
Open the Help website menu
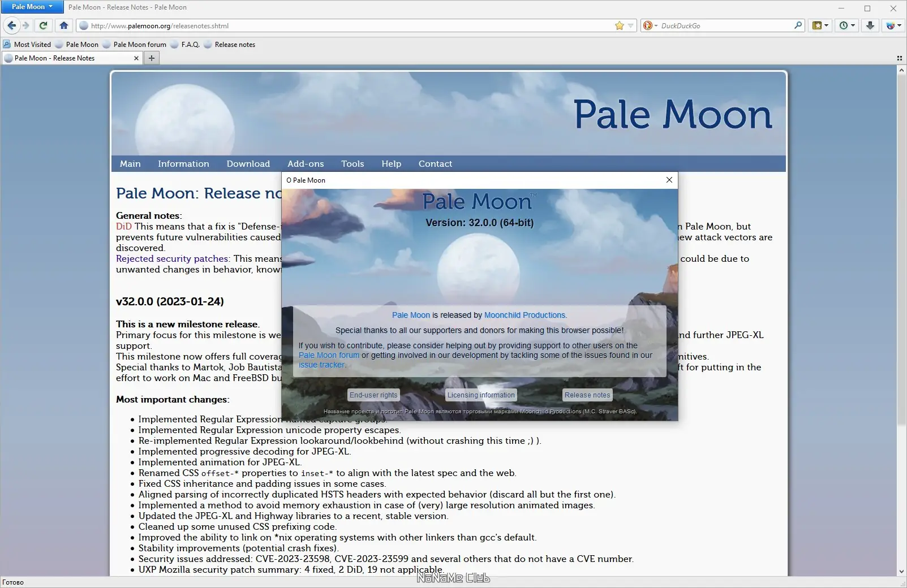click(392, 164)
